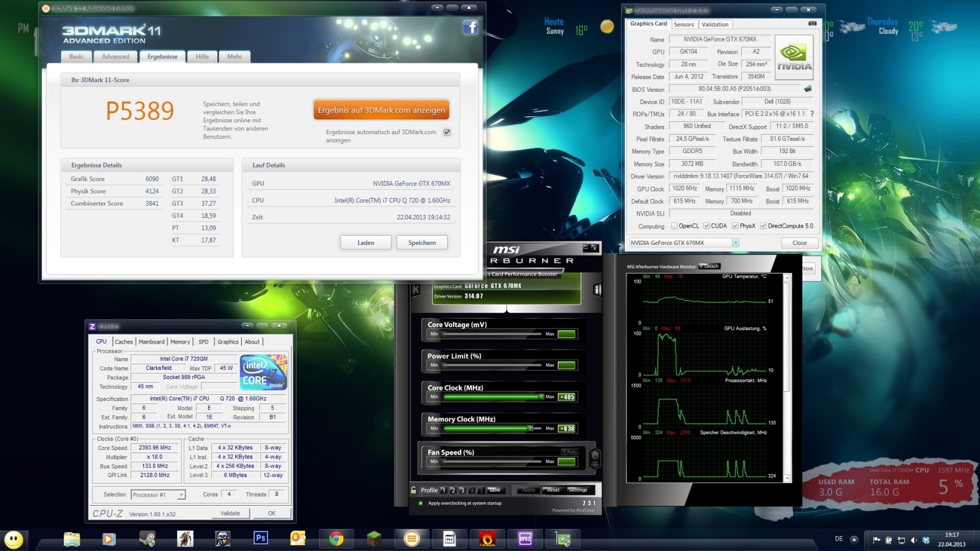Viewport: 980px width, 551px height.
Task: Click Core Clock +405 value field
Action: (x=567, y=397)
